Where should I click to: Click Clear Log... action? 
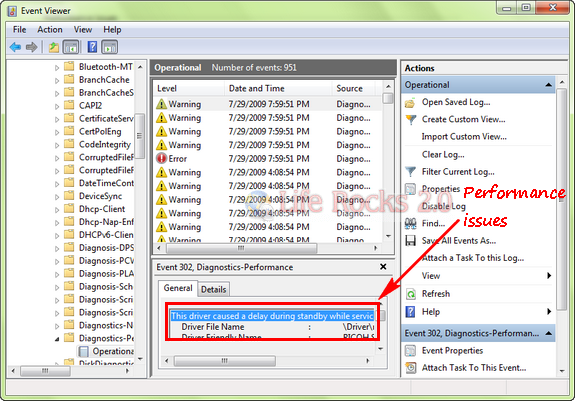click(x=443, y=155)
